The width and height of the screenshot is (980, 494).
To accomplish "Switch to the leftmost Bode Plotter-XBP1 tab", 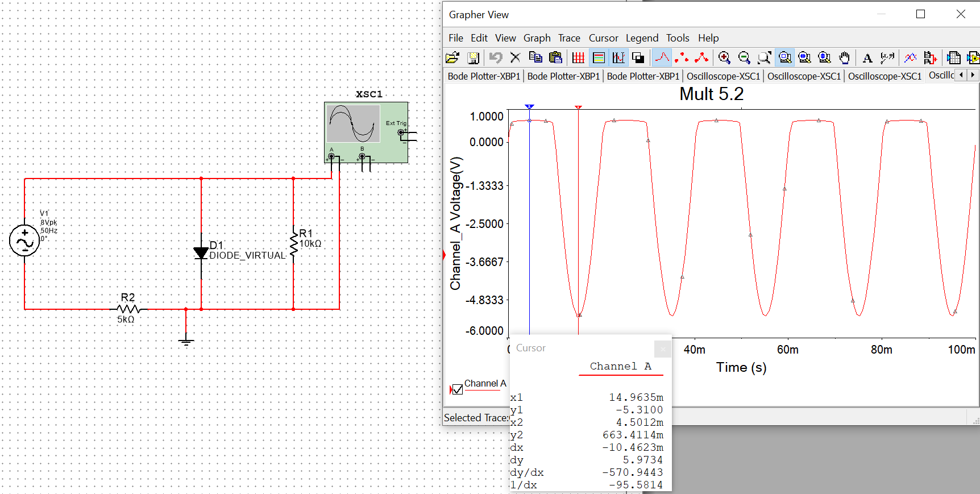I will 484,76.
